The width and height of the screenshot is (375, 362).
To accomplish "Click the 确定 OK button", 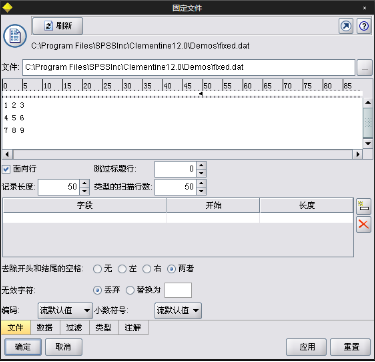I will [x=23, y=347].
